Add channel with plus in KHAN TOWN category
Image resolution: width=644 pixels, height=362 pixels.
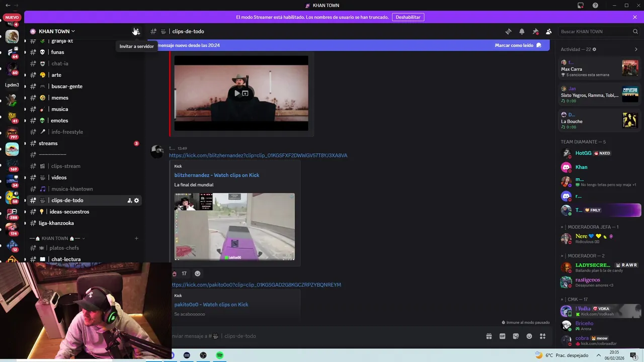(136, 238)
